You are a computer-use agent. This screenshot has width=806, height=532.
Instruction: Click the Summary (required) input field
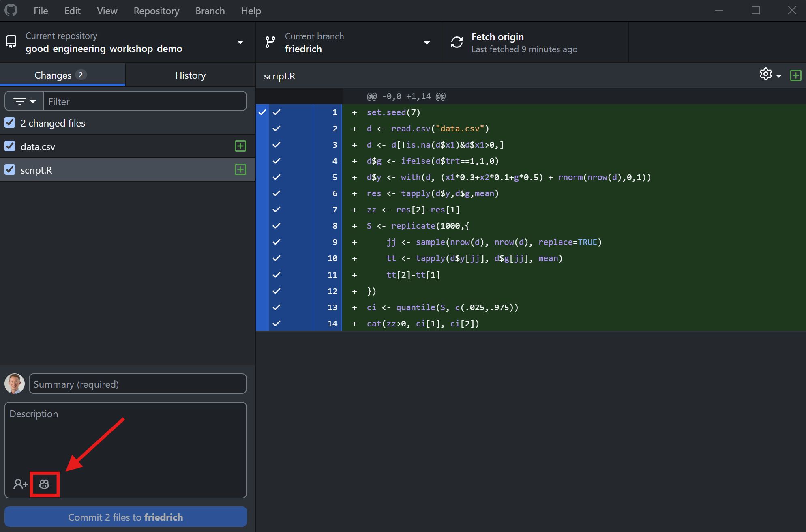(138, 384)
